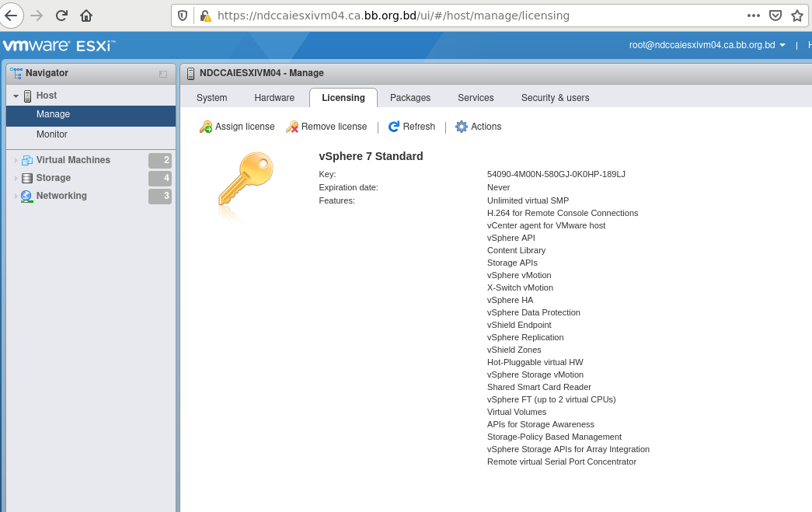This screenshot has width=812, height=512.
Task: Click the insecure connection padlock icon
Action: click(206, 16)
